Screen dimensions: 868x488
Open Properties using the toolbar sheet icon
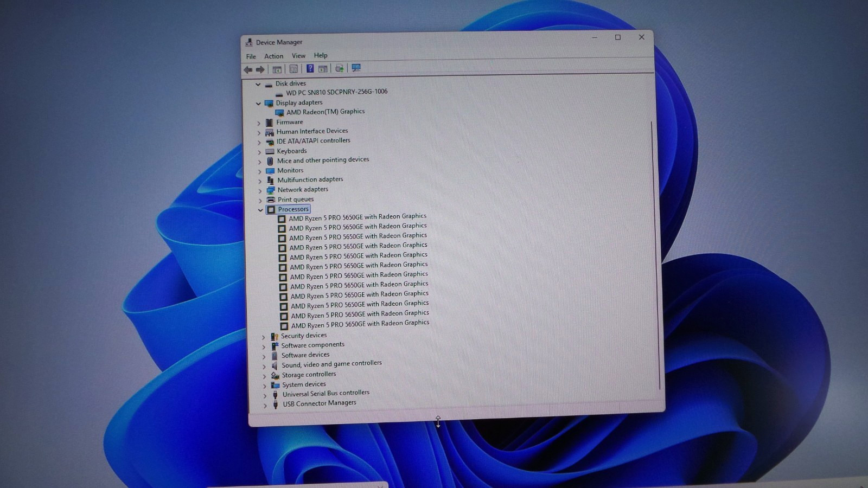tap(293, 69)
